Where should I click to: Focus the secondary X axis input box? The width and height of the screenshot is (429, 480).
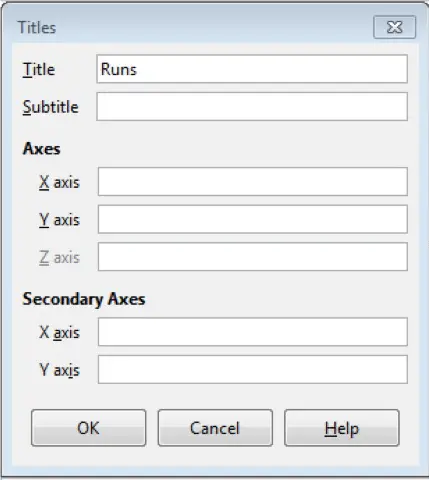tap(253, 332)
